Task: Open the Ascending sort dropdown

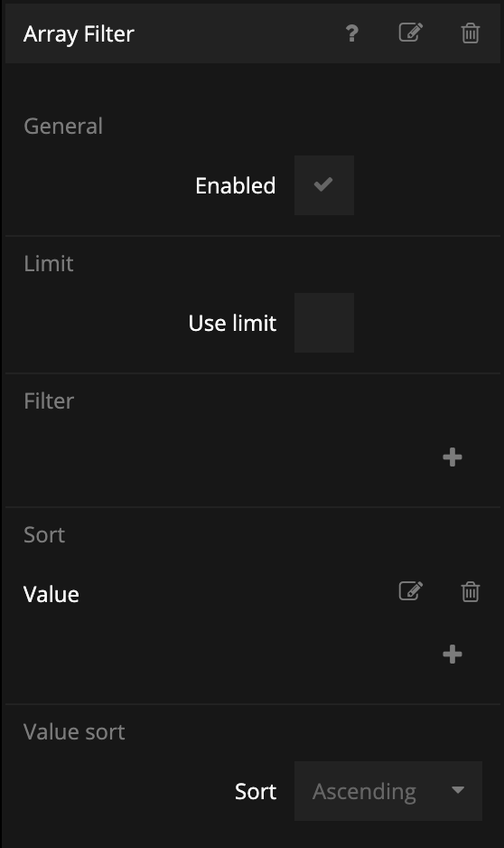Action: pyautogui.click(x=388, y=791)
